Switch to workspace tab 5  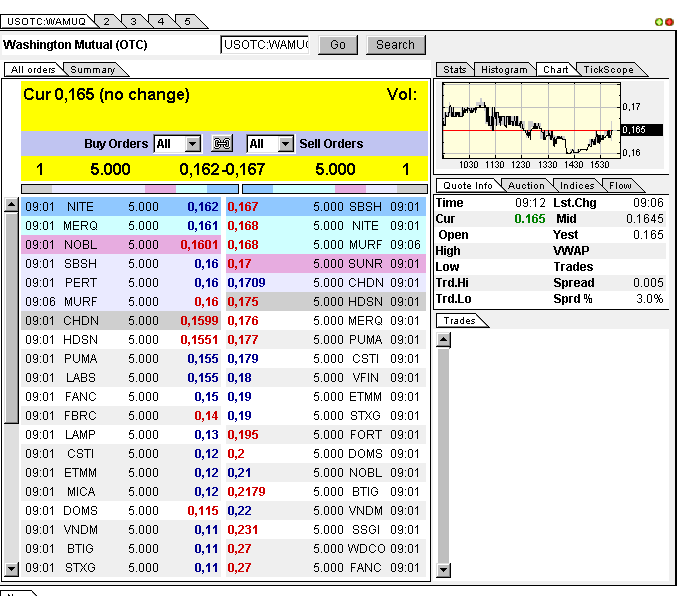[188, 22]
